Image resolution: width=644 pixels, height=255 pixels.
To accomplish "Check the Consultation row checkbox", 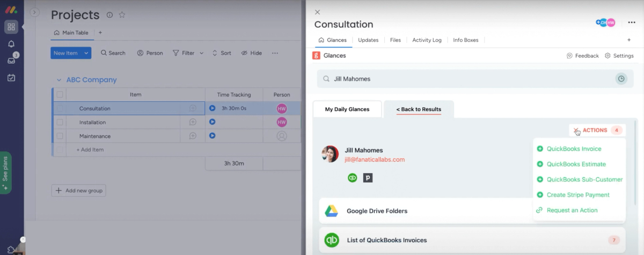I will coord(60,108).
